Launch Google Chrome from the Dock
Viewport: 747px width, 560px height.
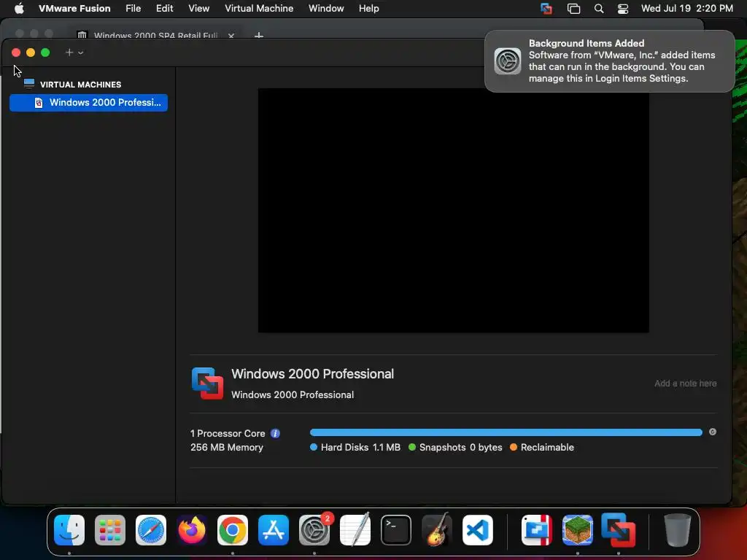(233, 530)
